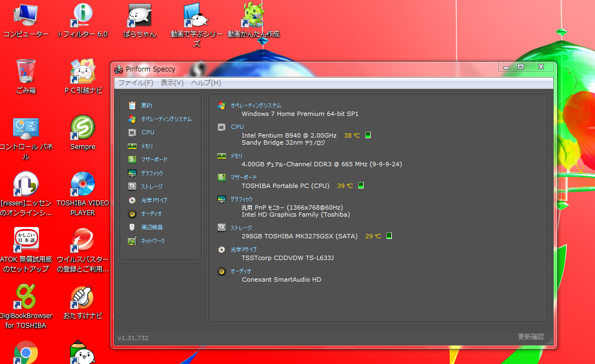595x364 pixels.
Task: Open the ファイル(F) menu
Action: (136, 83)
